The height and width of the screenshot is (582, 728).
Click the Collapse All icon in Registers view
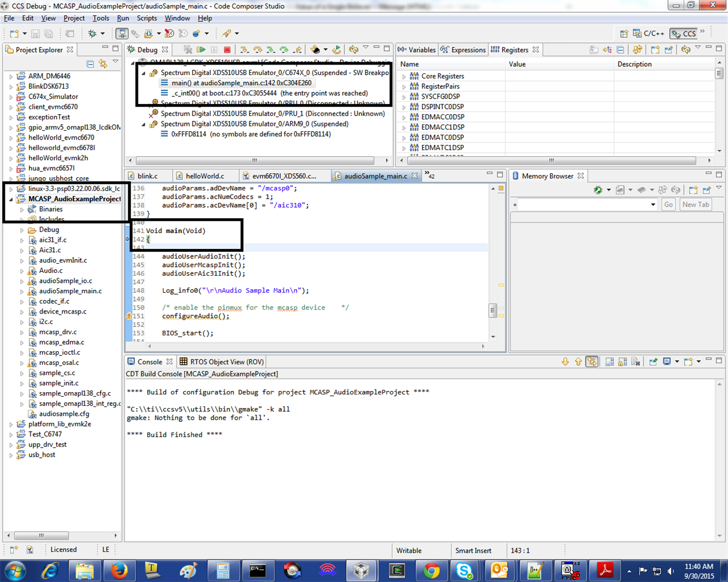[x=620, y=50]
